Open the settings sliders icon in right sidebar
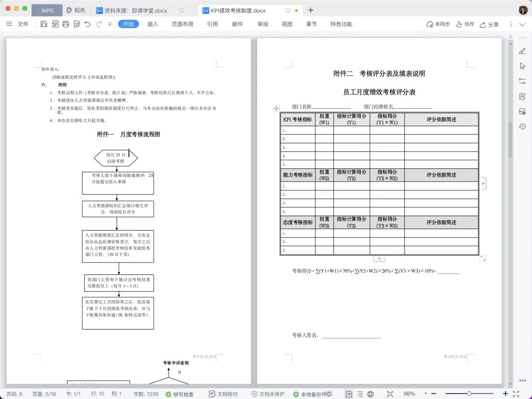The image size is (532, 399). tap(522, 81)
